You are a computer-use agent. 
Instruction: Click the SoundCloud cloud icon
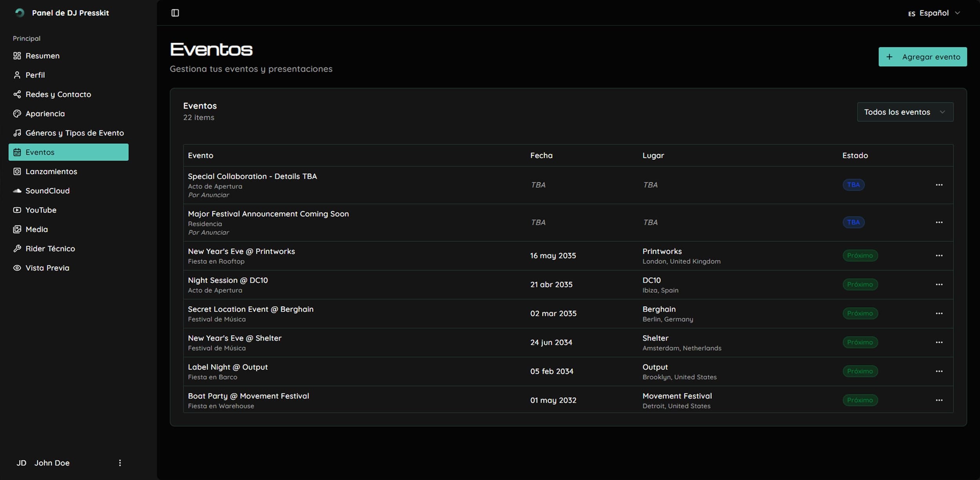point(17,190)
